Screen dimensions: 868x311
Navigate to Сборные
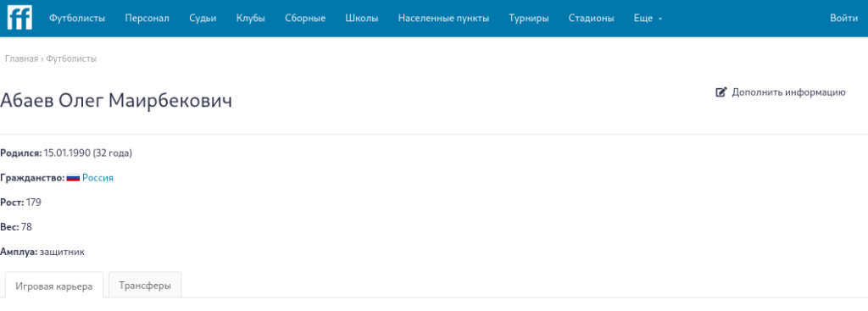tap(305, 19)
